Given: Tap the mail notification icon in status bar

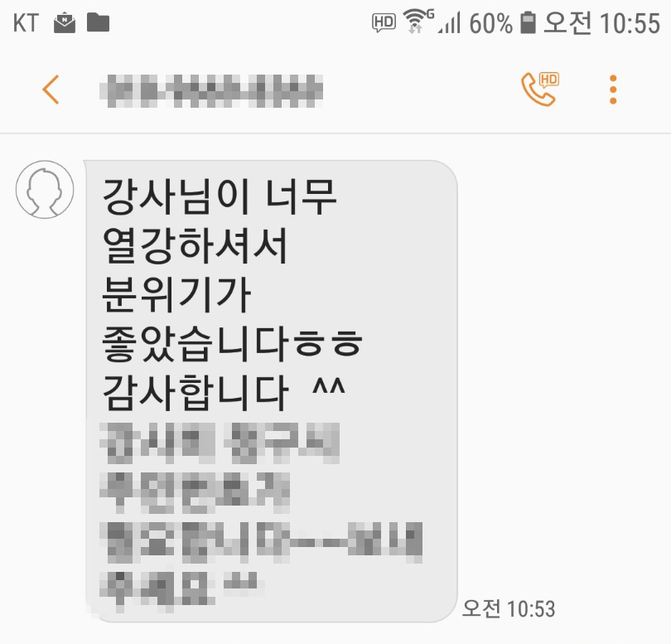Looking at the screenshot, I should (65, 23).
